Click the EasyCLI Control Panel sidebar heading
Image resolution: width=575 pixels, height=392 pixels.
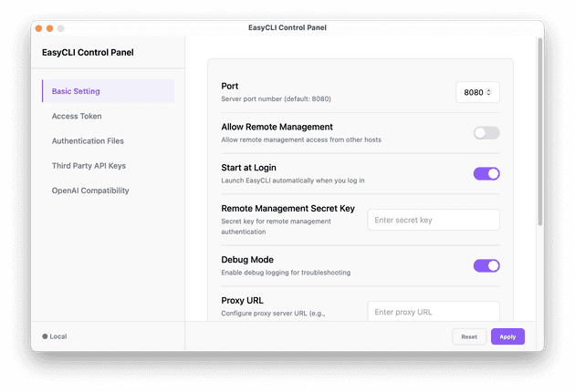(88, 52)
